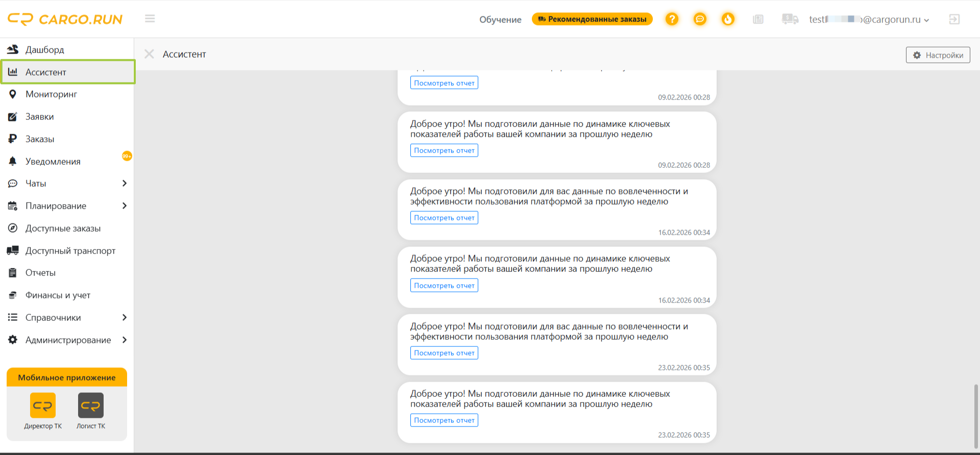View the cut-off top message's report
Viewport: 980px width, 455px height.
pos(444,83)
